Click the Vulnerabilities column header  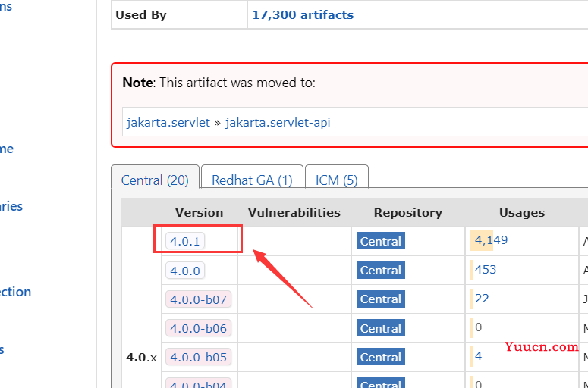point(294,213)
